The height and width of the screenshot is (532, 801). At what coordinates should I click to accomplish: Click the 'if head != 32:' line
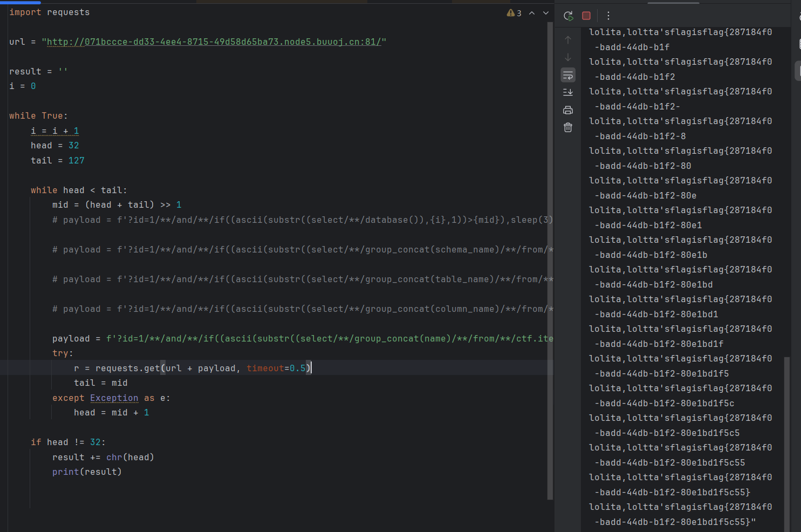68,442
